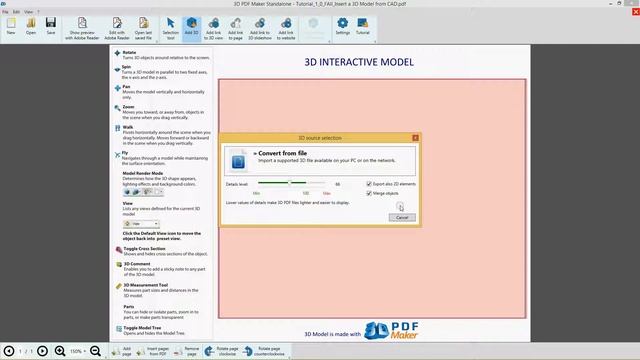Screen dimensions: 640x360
Task: Adjust the Details level slider
Action: (x=291, y=183)
